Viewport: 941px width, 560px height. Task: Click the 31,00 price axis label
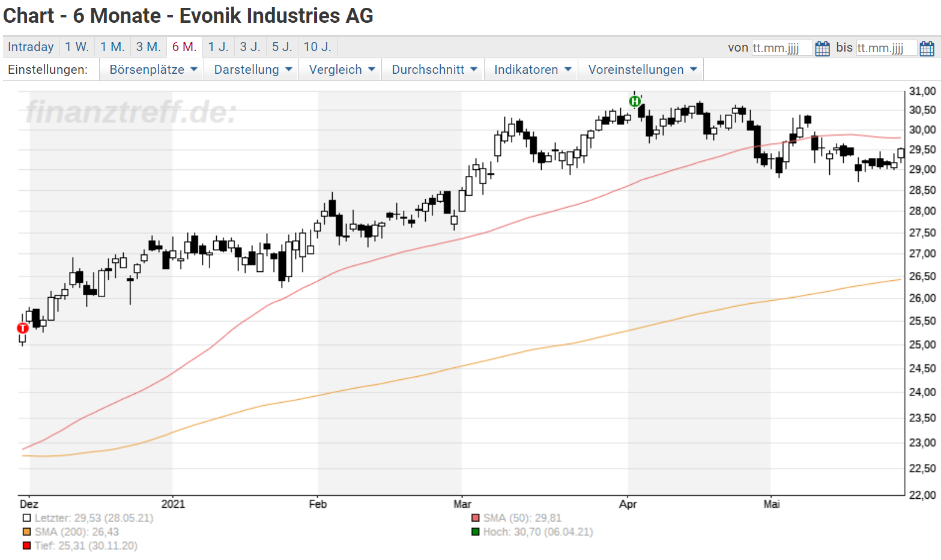[x=922, y=91]
